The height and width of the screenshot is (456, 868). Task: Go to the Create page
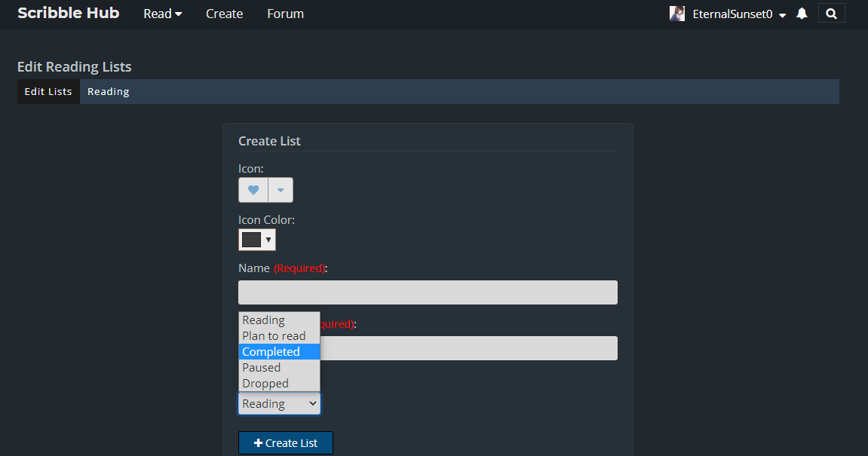[224, 14]
